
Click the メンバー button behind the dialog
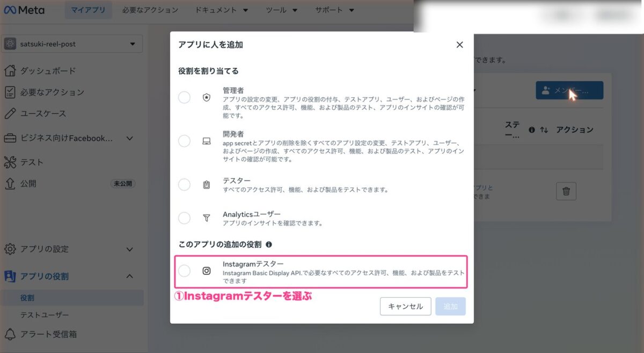pos(569,91)
